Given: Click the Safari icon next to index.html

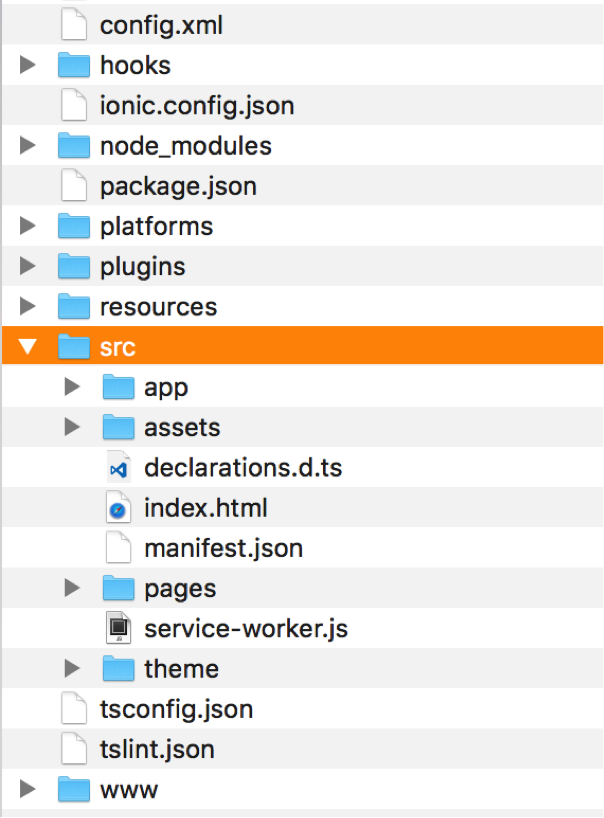Looking at the screenshot, I should [118, 508].
